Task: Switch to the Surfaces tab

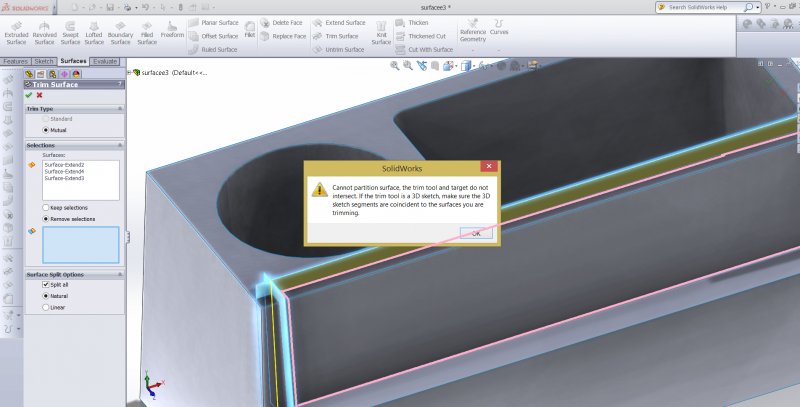Action: [73, 61]
